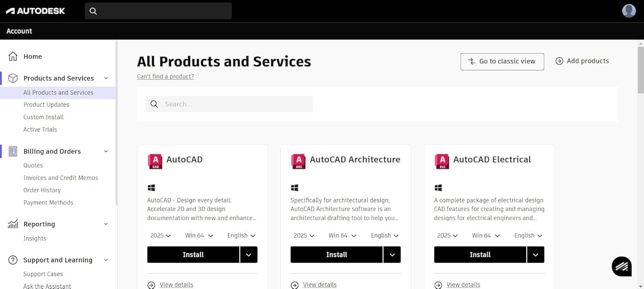Click the Home house icon
The width and height of the screenshot is (644, 289).
(x=13, y=56)
